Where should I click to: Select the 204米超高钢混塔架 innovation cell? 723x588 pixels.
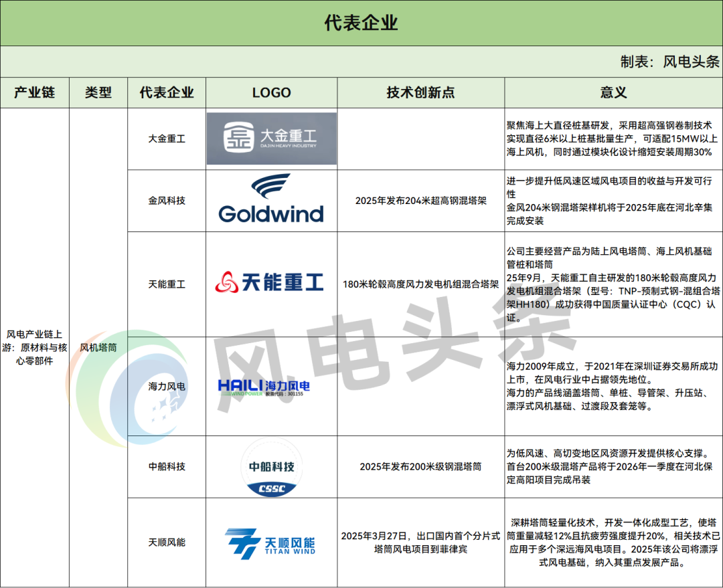click(x=420, y=200)
